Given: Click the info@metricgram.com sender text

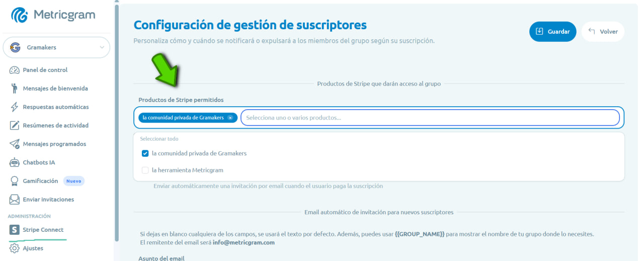Looking at the screenshot, I should coord(244,242).
